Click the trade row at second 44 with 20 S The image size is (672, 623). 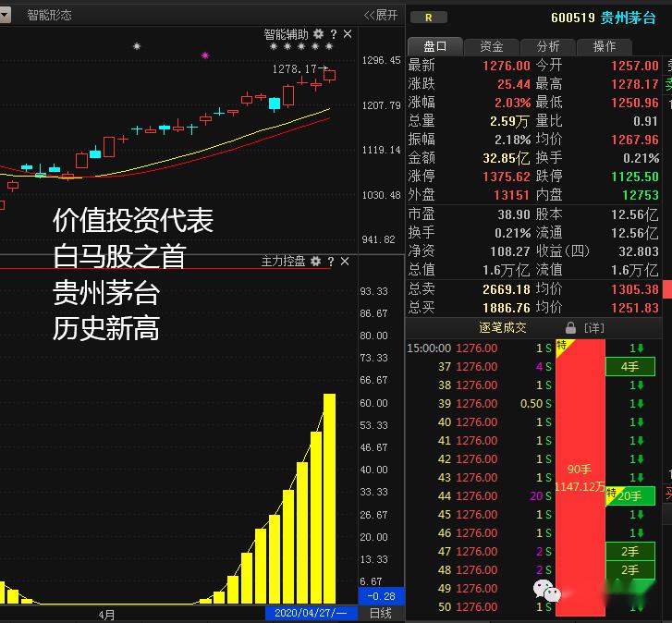point(480,496)
